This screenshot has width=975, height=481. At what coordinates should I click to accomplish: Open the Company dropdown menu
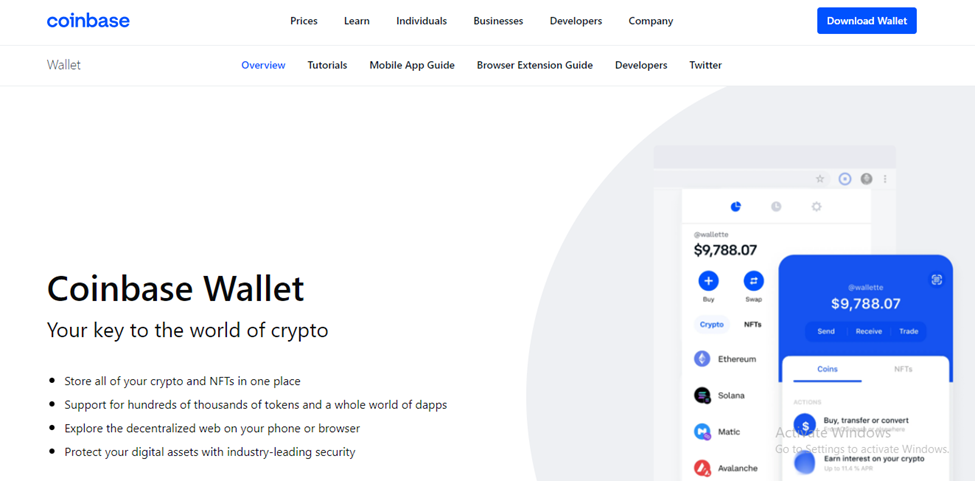point(650,21)
